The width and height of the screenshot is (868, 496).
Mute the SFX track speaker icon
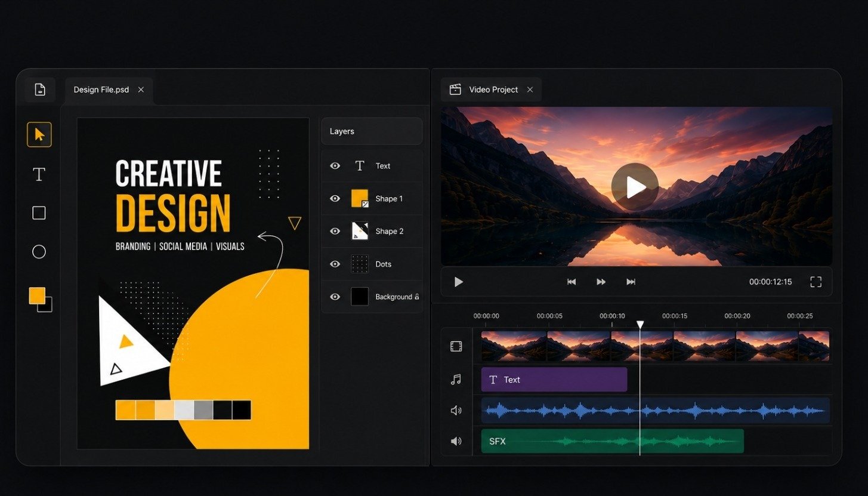tap(456, 441)
